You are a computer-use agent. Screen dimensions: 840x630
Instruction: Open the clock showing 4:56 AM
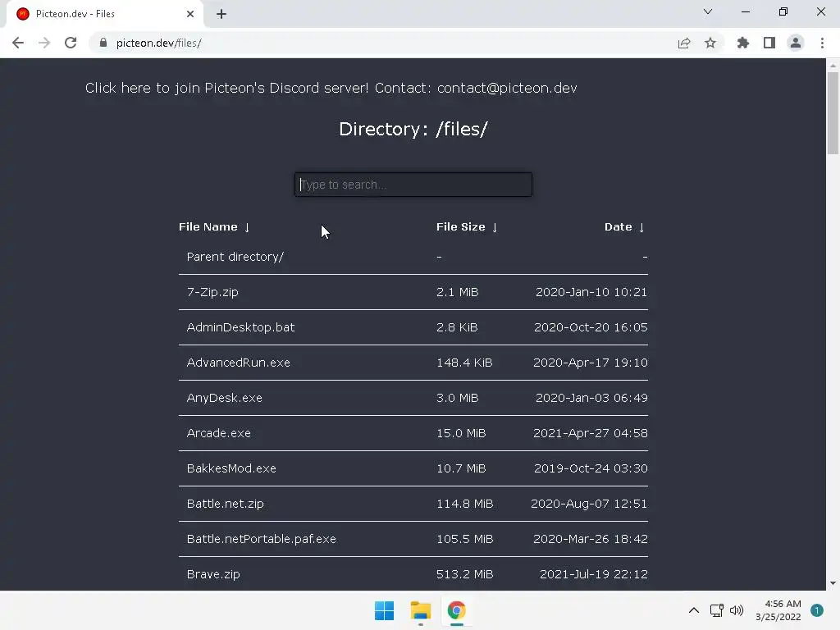(778, 610)
